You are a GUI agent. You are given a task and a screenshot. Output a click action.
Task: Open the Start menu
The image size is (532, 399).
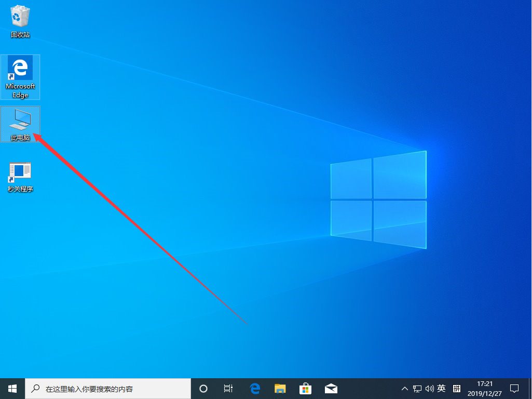point(11,388)
